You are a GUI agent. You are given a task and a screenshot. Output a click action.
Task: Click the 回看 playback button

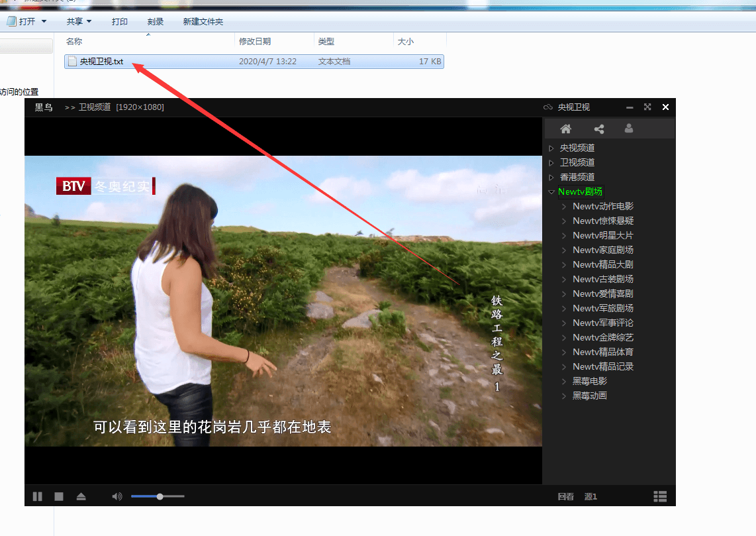pos(565,496)
